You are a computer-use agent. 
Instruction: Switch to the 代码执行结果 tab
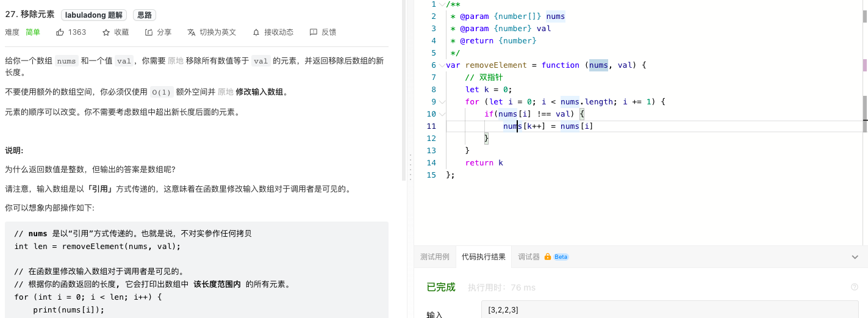tap(484, 257)
